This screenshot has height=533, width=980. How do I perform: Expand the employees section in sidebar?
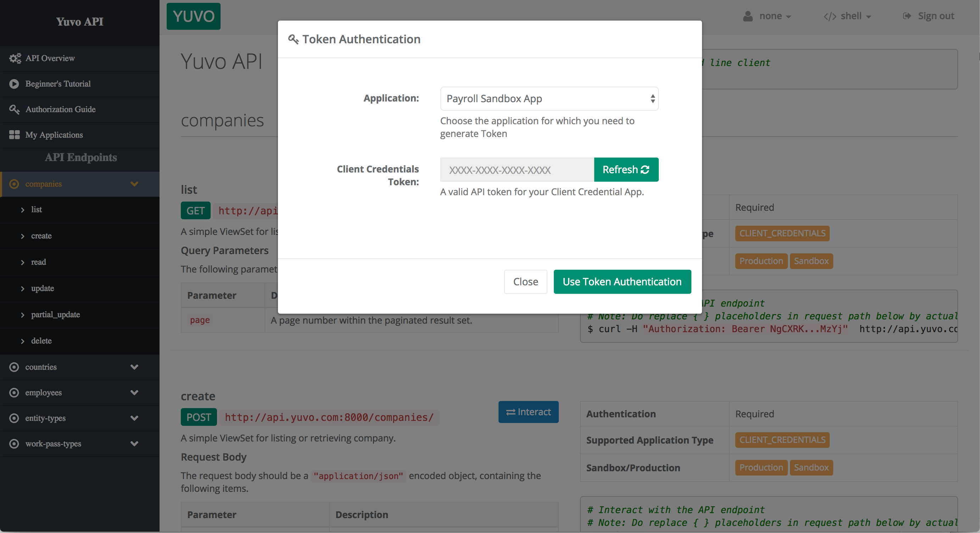pyautogui.click(x=134, y=392)
